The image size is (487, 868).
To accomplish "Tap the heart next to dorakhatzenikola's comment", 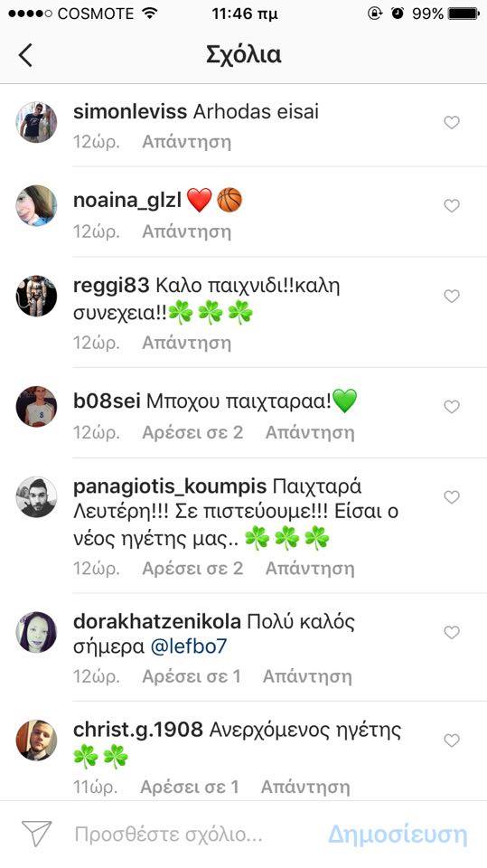I will tap(452, 632).
